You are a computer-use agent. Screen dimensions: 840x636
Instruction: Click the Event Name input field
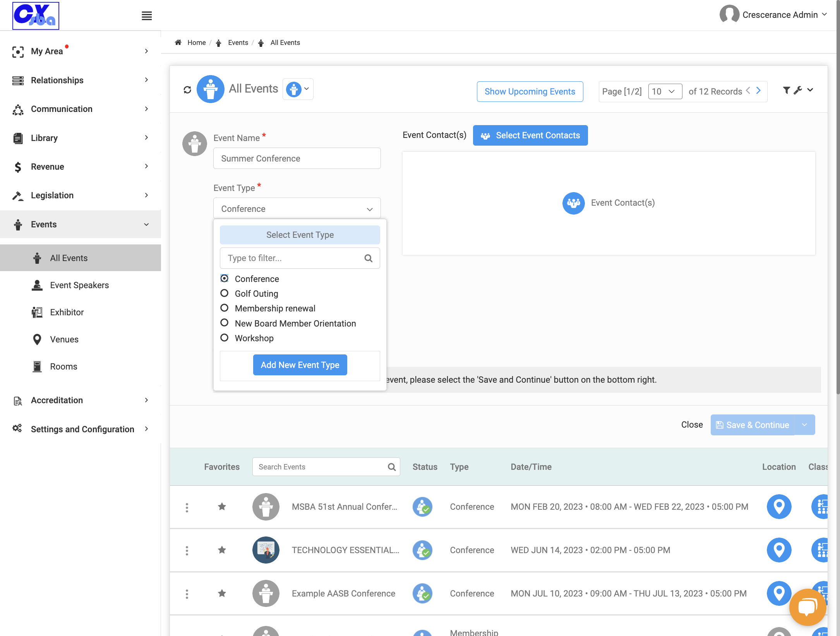(297, 158)
